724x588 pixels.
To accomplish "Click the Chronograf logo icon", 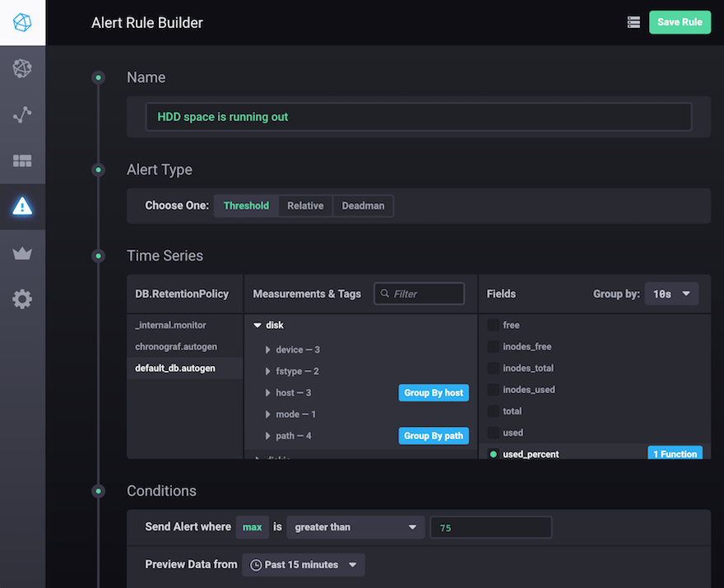I will (x=22, y=22).
